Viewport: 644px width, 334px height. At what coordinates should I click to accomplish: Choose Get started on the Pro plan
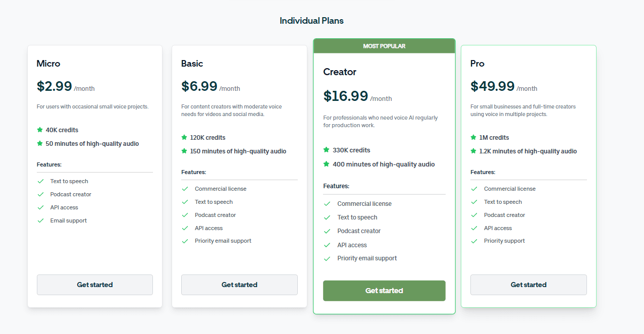(528, 285)
